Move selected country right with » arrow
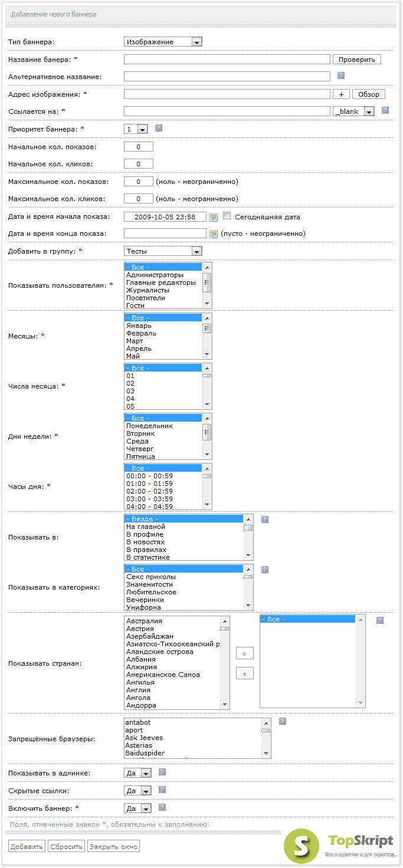403x868 pixels. 244,654
